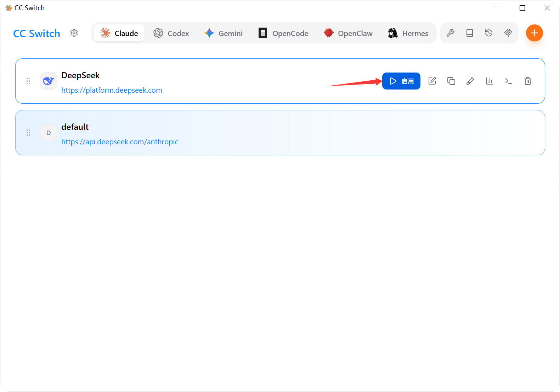Duplicate the DeepSeek provider

(x=451, y=81)
